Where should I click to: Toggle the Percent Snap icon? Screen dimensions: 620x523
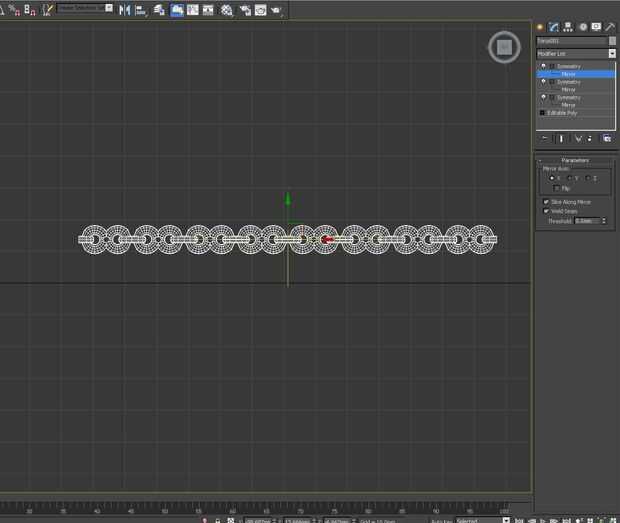coord(14,10)
